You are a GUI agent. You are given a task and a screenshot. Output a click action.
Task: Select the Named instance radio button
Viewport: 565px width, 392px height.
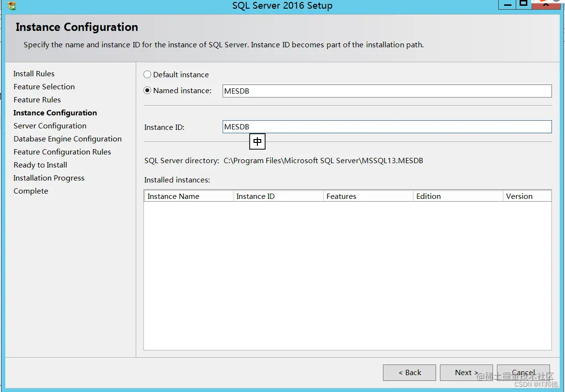(147, 90)
